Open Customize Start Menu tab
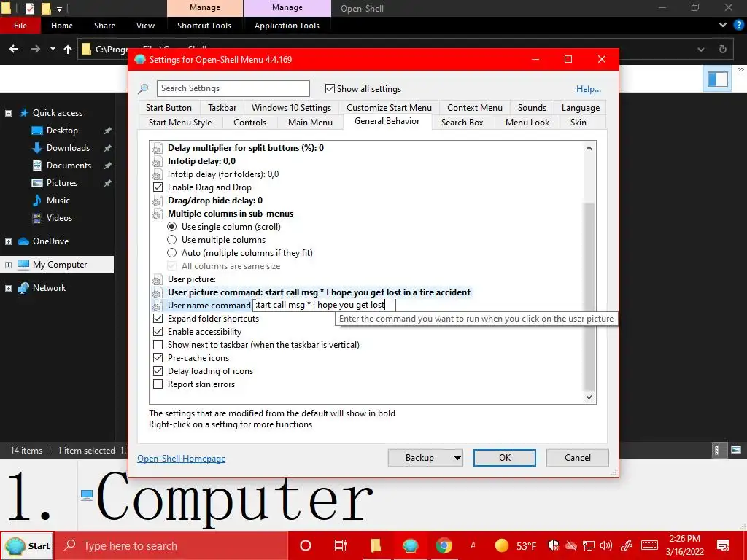 click(x=389, y=108)
